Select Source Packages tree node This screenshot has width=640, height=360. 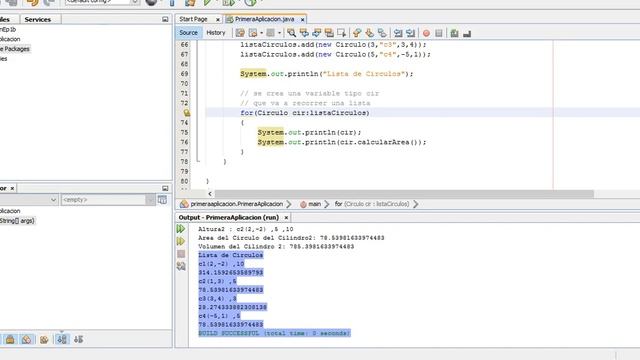click(x=15, y=49)
